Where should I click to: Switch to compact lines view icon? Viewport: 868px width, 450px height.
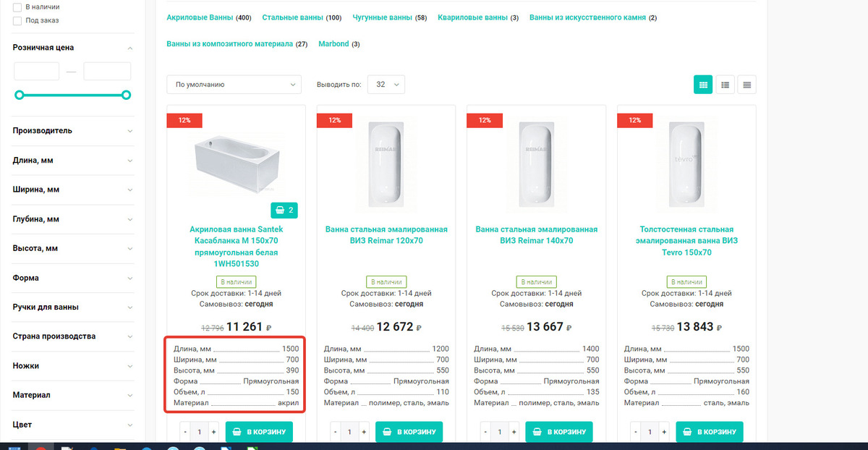(747, 85)
